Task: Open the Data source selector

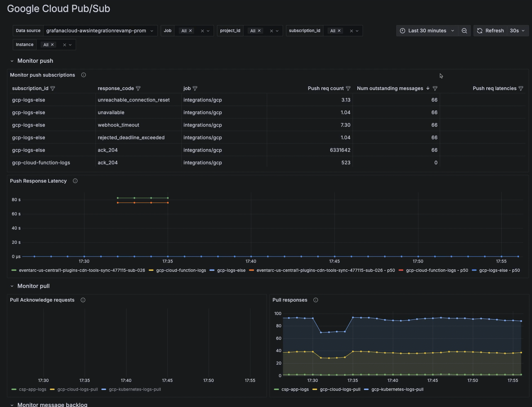Action: [100, 31]
